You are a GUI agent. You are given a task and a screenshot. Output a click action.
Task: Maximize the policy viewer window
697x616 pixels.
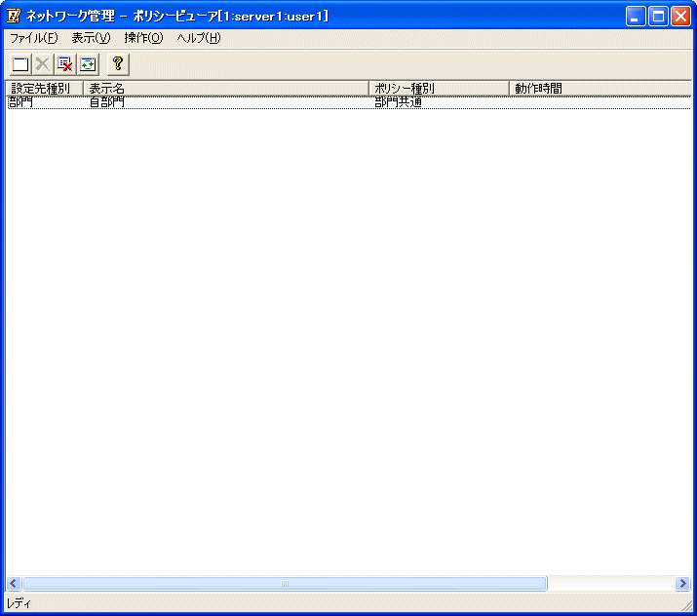coord(658,17)
